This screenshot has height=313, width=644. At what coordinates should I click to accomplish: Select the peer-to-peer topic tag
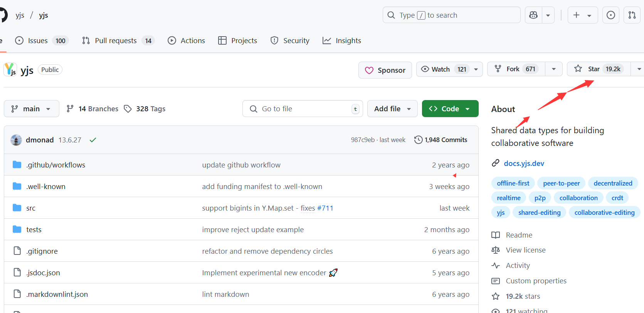[562, 183]
